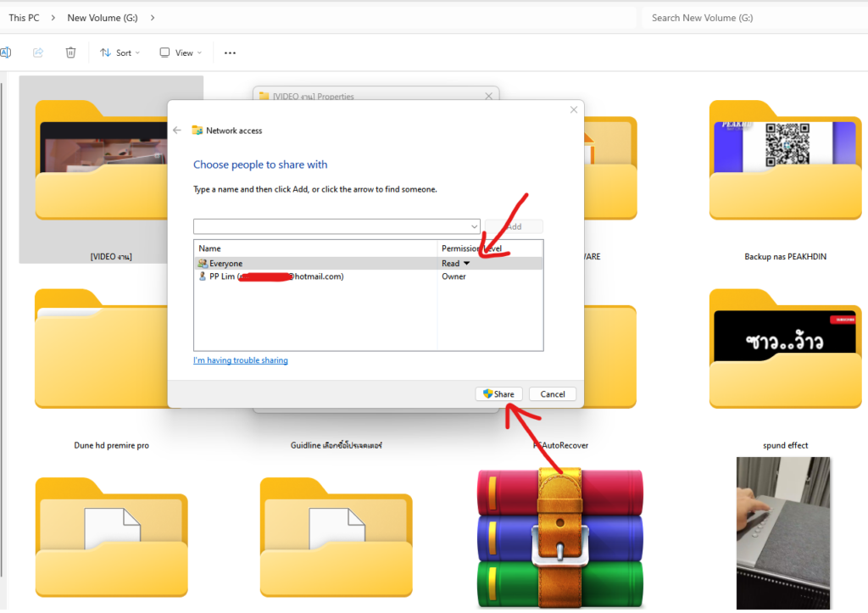868x613 pixels.
Task: Click the disabled Add button
Action: 514,226
